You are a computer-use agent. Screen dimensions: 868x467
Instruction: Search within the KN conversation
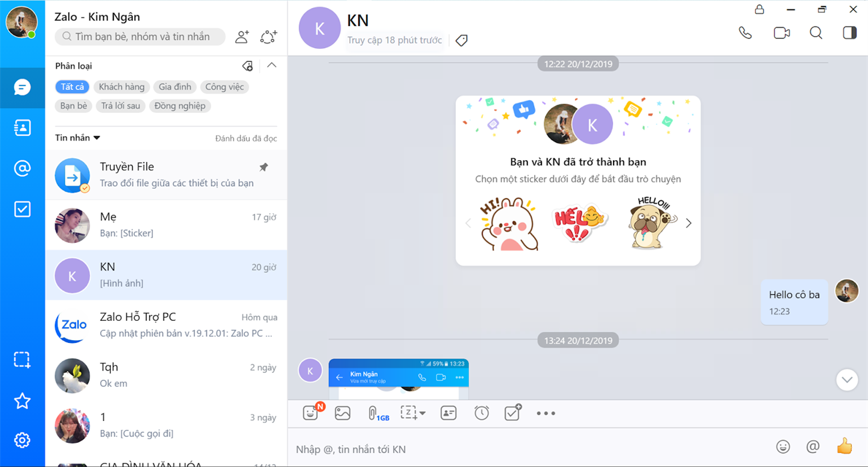coord(816,33)
